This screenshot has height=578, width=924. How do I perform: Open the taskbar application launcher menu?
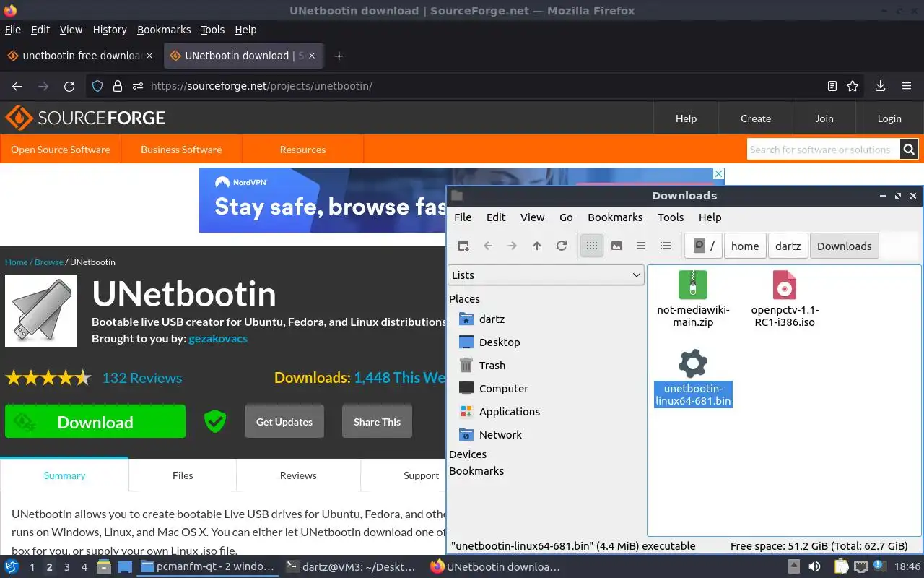tap(12, 566)
